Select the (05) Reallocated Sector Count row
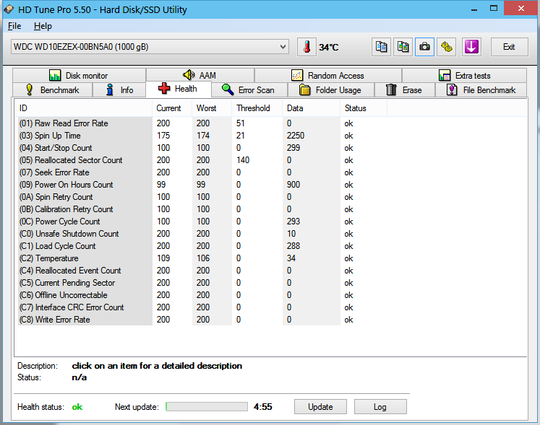This screenshot has width=540, height=425. click(x=202, y=160)
